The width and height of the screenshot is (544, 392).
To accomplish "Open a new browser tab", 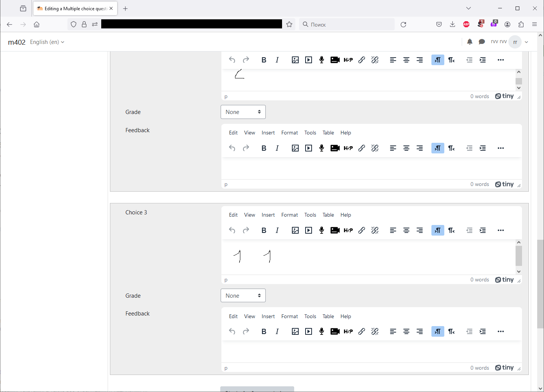I will (x=125, y=8).
